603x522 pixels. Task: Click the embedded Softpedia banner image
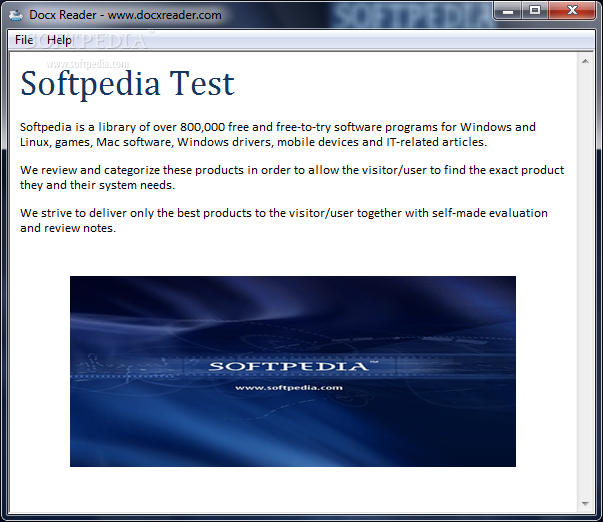[x=293, y=371]
